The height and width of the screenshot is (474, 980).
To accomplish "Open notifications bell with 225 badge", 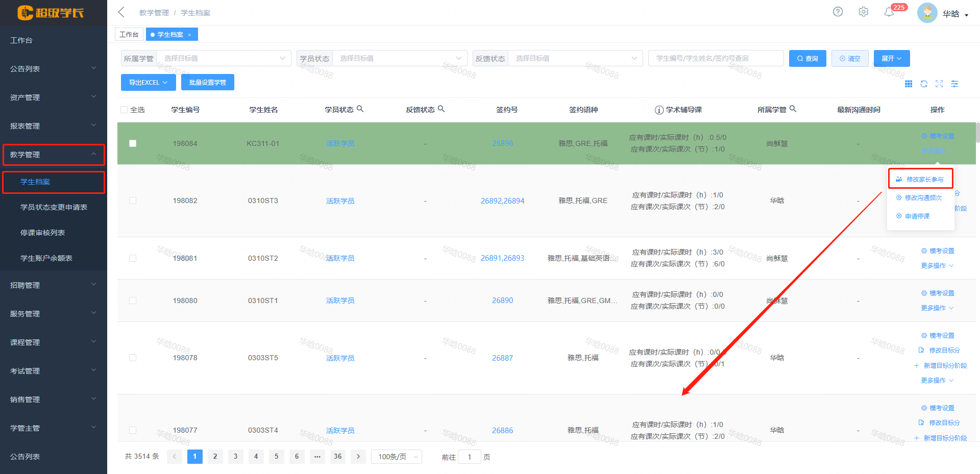I will pyautogui.click(x=889, y=12).
